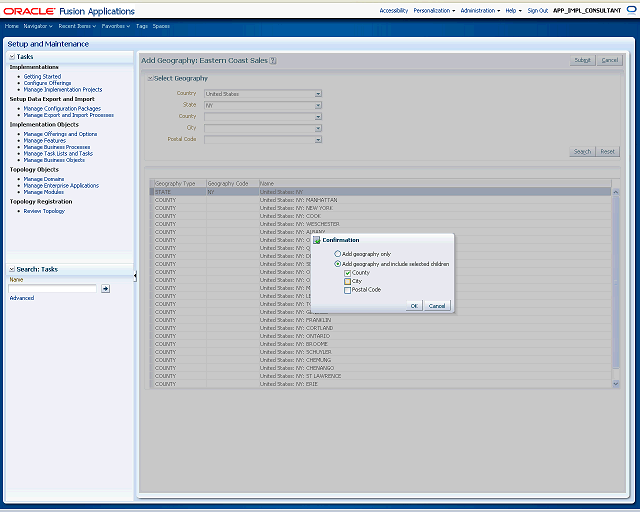Open the City dropdown
This screenshot has height=512, width=640.
click(318, 128)
